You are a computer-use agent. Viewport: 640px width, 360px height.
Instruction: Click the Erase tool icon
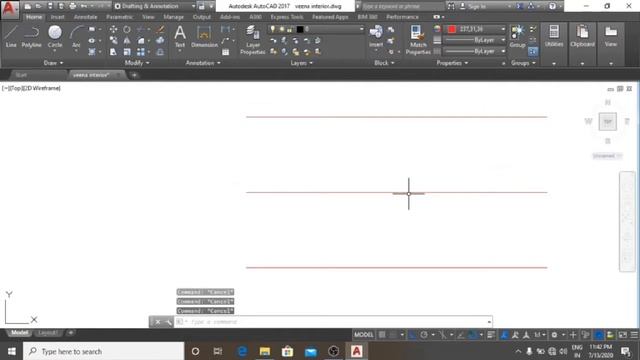click(x=160, y=29)
